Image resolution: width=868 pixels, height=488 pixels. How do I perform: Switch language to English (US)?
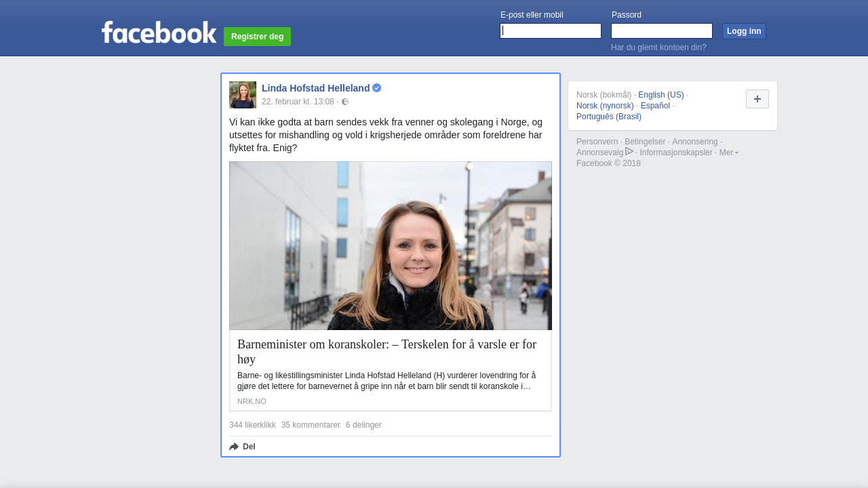click(x=660, y=95)
